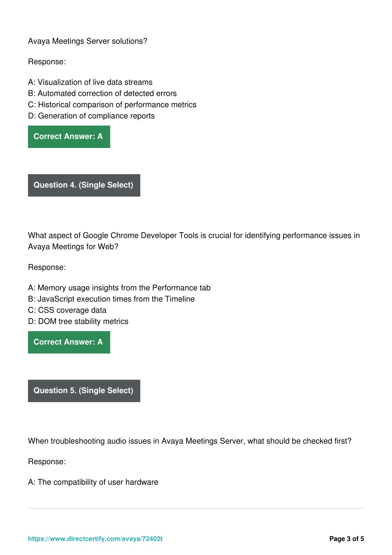
Task: Click the Google Chrome Developer Tools question text
Action: 194,241
